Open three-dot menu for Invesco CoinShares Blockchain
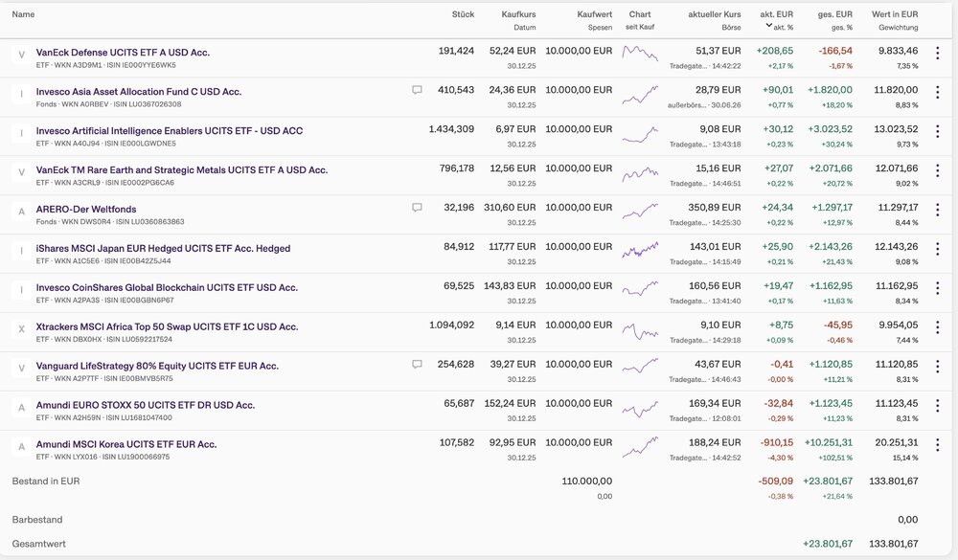 (937, 288)
